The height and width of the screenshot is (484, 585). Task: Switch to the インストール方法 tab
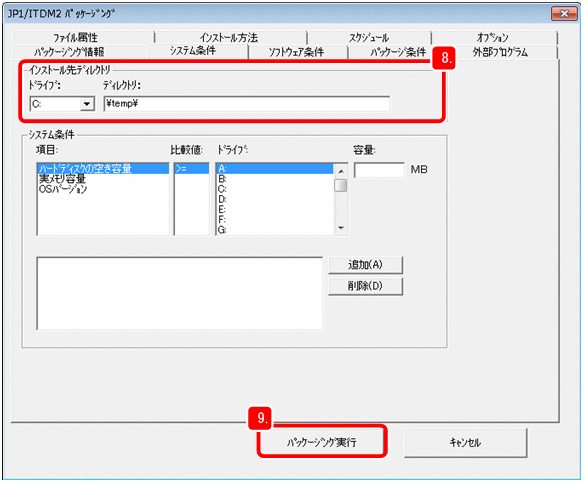(x=230, y=38)
